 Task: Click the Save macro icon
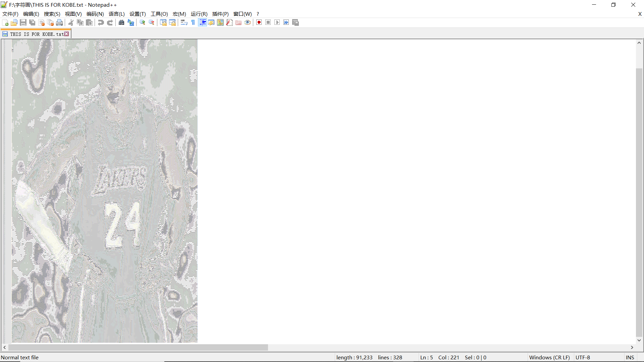[x=295, y=22]
